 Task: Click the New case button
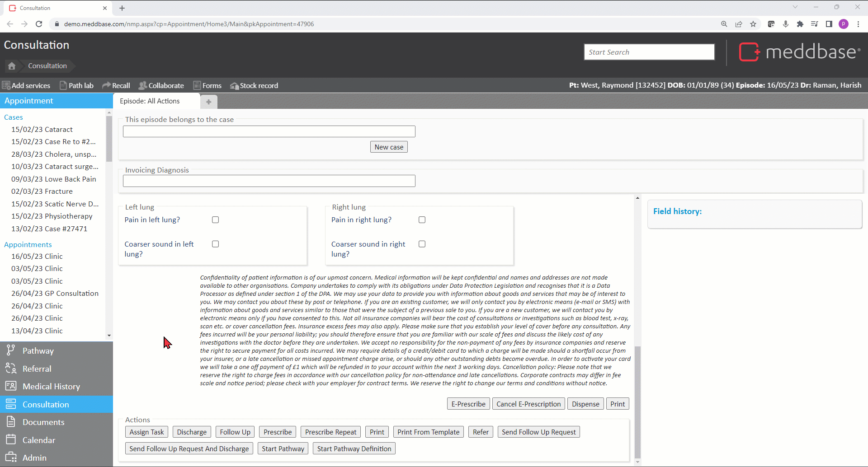tap(389, 147)
